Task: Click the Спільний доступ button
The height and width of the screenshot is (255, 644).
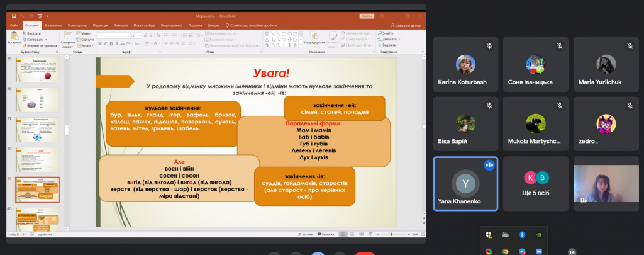Action: (406, 25)
